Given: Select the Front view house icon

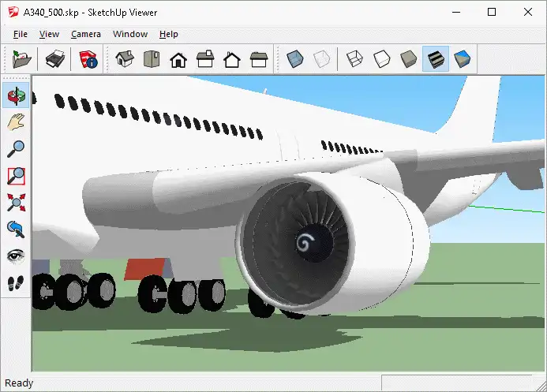Looking at the screenshot, I should coord(178,60).
